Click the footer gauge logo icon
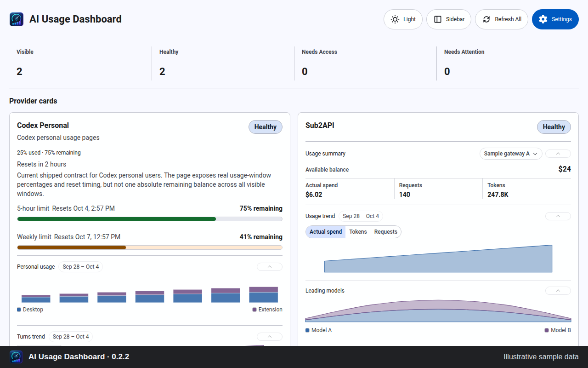The width and height of the screenshot is (588, 368). [16, 357]
